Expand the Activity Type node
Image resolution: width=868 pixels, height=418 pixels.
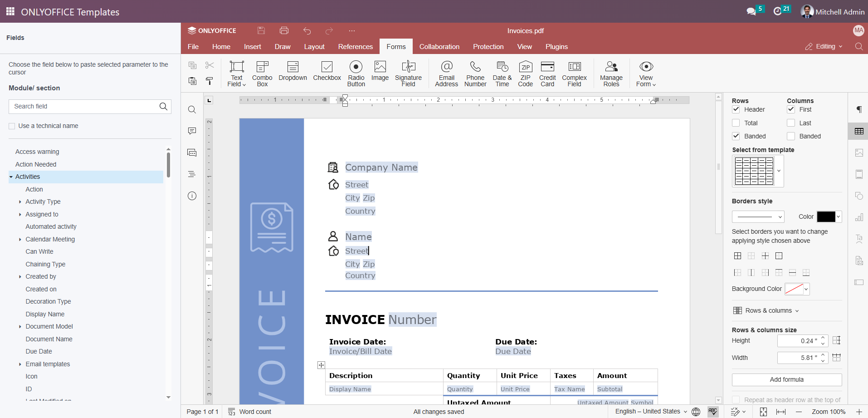tap(20, 202)
